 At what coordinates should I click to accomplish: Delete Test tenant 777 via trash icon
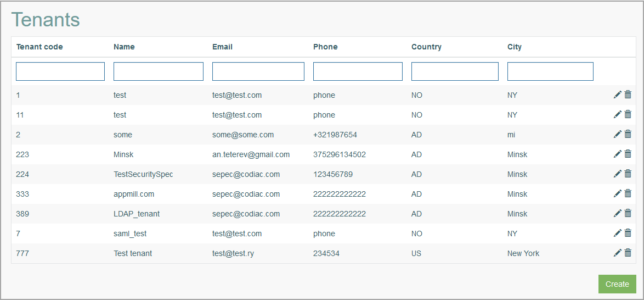[x=628, y=253]
